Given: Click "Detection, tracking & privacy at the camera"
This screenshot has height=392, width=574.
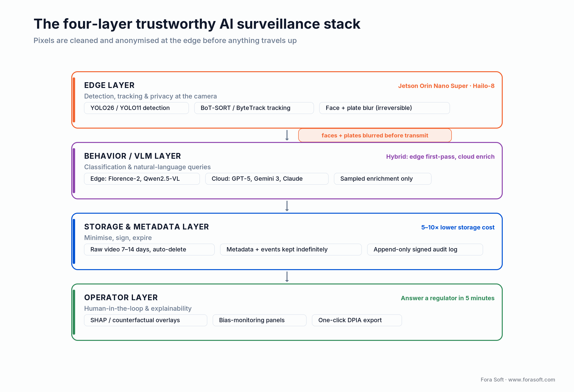Looking at the screenshot, I should [x=150, y=96].
